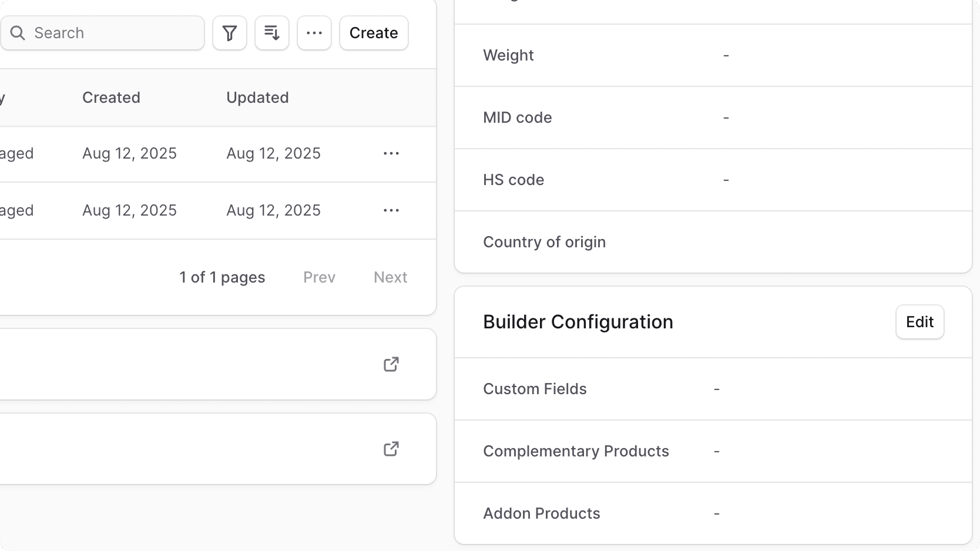The height and width of the screenshot is (551, 980).
Task: Open row actions for the first Aug 12 entry
Action: tap(391, 153)
